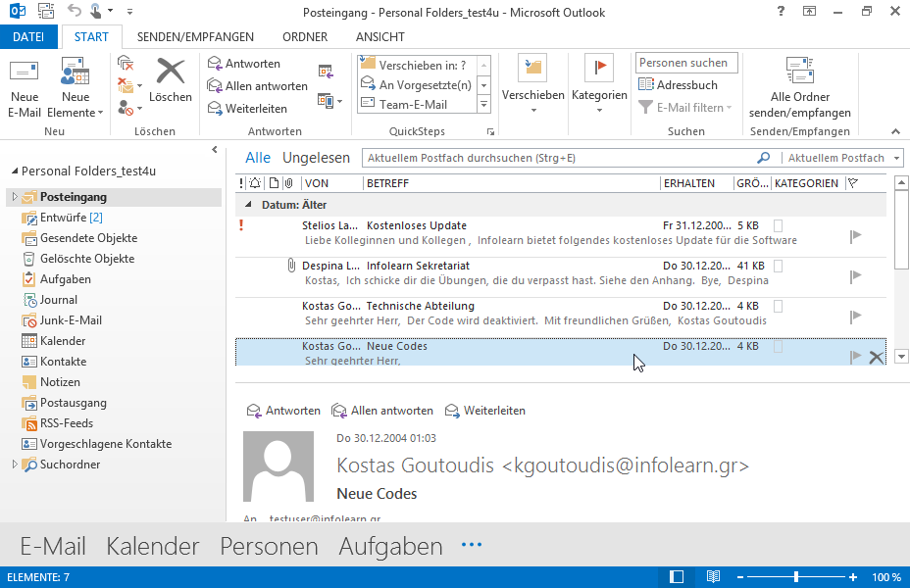
Task: Switch to the ANSICHT tab
Action: 380,36
